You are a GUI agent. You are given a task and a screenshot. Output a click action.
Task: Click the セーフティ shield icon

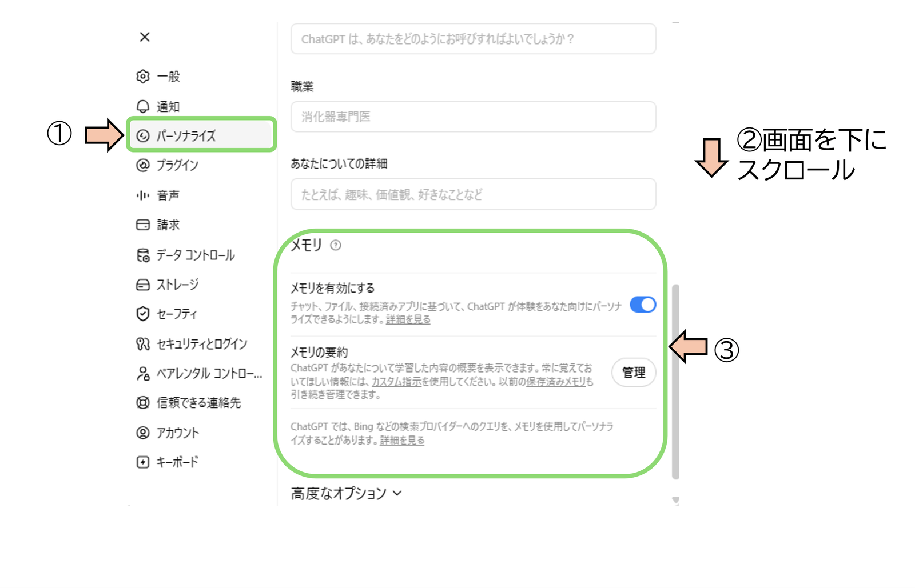[x=143, y=314]
